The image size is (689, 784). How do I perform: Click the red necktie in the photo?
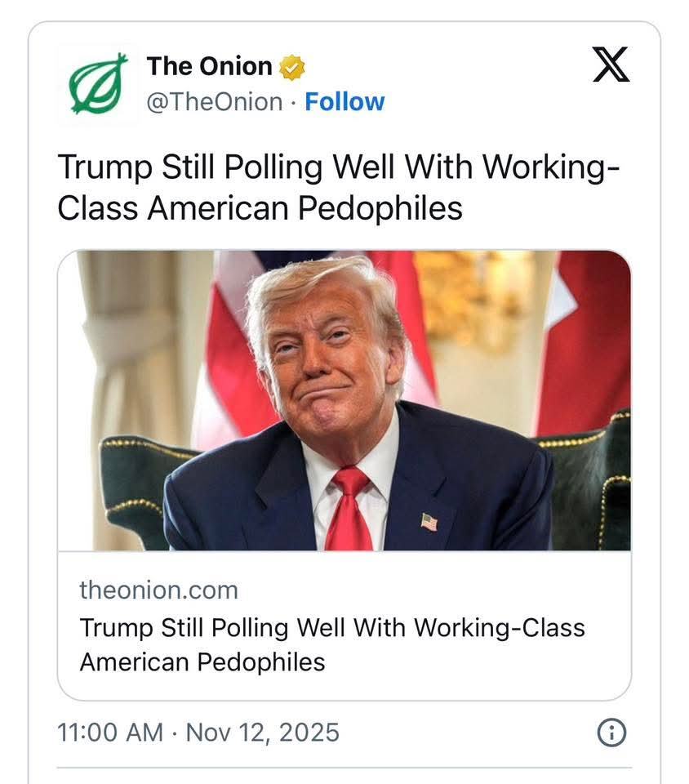(x=348, y=510)
